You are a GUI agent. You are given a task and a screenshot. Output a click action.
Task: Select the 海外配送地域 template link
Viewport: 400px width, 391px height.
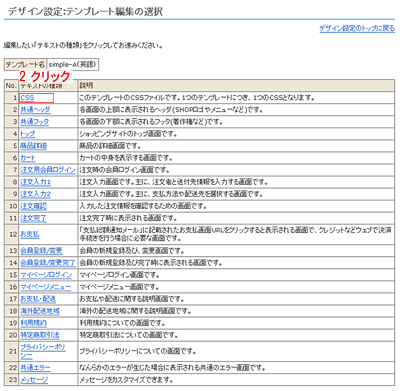coord(40,311)
